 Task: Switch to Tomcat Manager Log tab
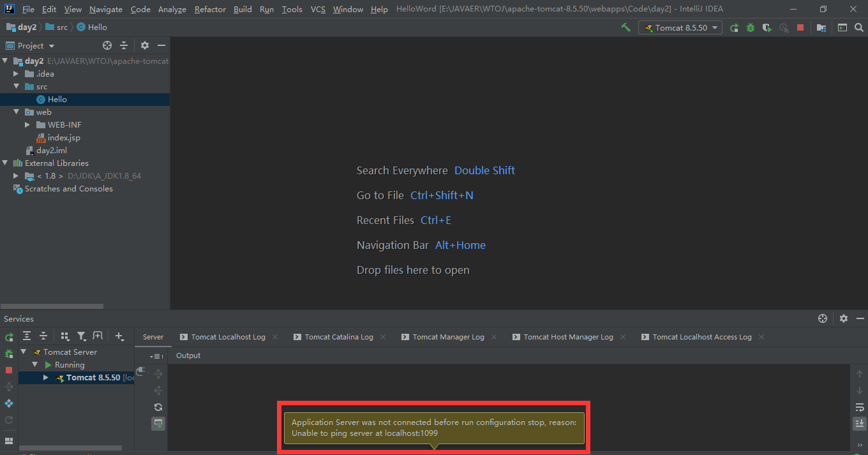tap(448, 337)
